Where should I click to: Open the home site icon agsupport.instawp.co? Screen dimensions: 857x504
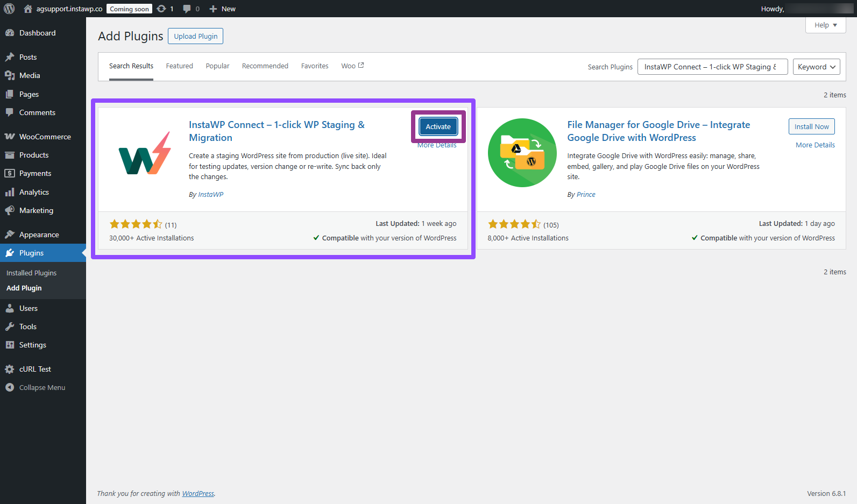[28, 9]
